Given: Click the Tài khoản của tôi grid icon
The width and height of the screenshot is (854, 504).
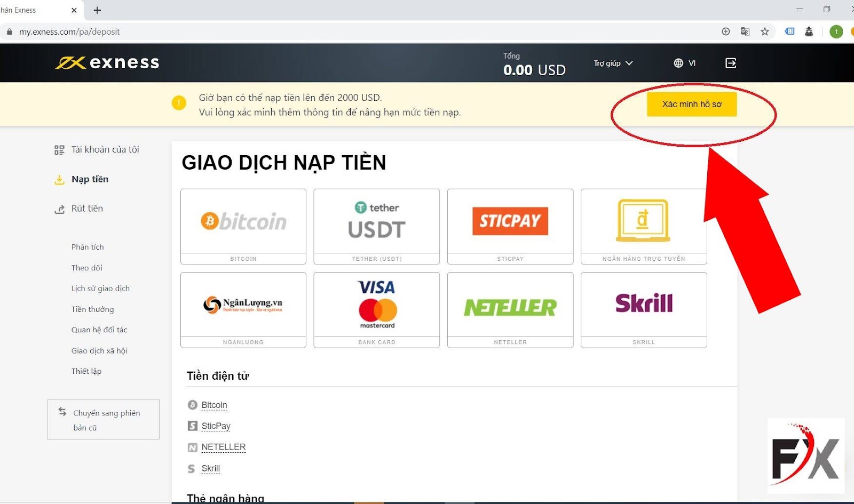Looking at the screenshot, I should tap(59, 150).
